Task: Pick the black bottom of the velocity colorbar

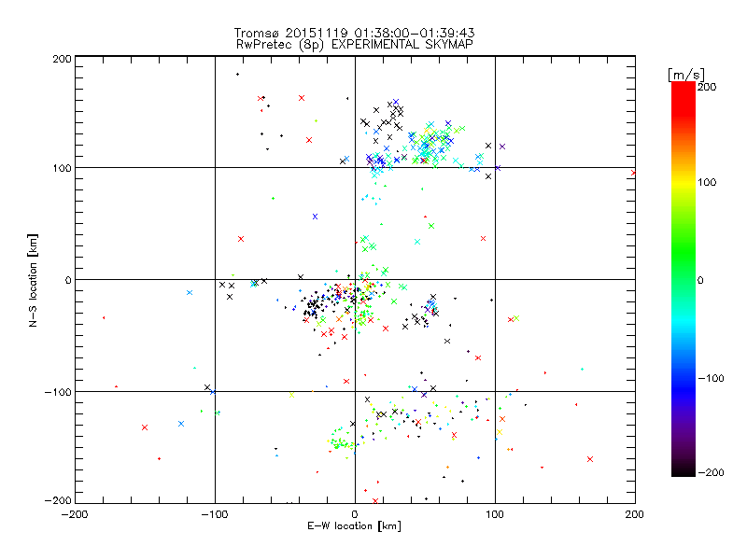Action: coord(684,470)
